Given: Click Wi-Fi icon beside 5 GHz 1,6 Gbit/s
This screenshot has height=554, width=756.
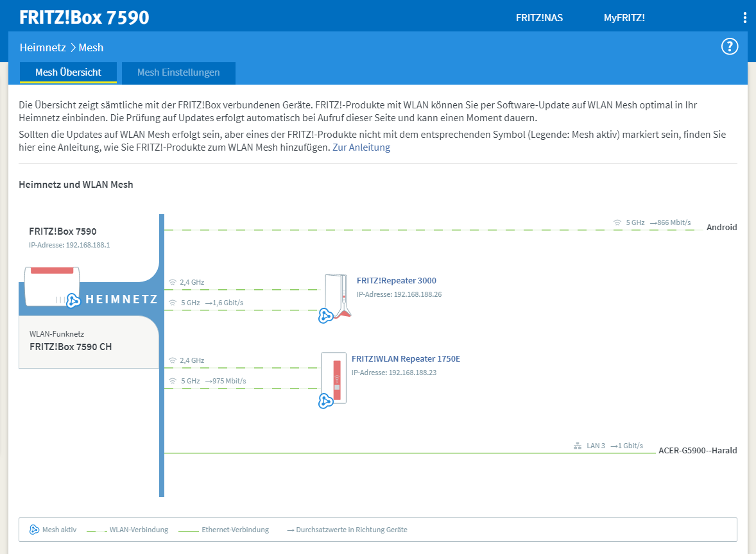Looking at the screenshot, I should point(173,303).
